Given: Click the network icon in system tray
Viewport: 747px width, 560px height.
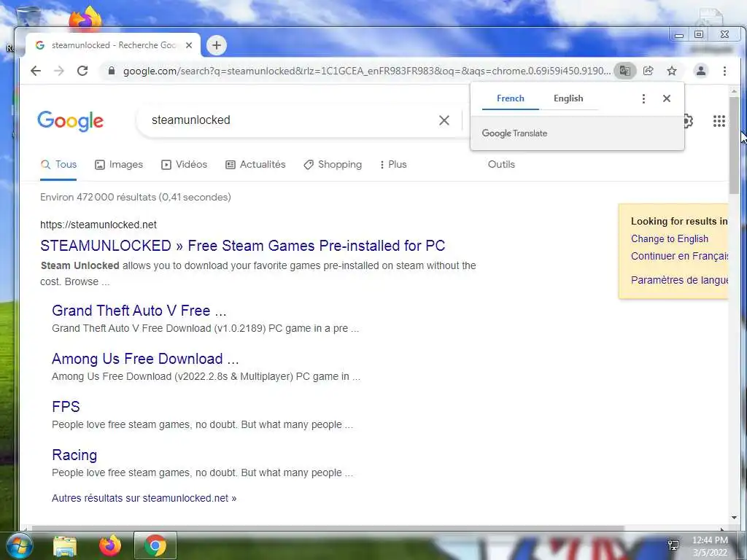Looking at the screenshot, I should pyautogui.click(x=673, y=545).
